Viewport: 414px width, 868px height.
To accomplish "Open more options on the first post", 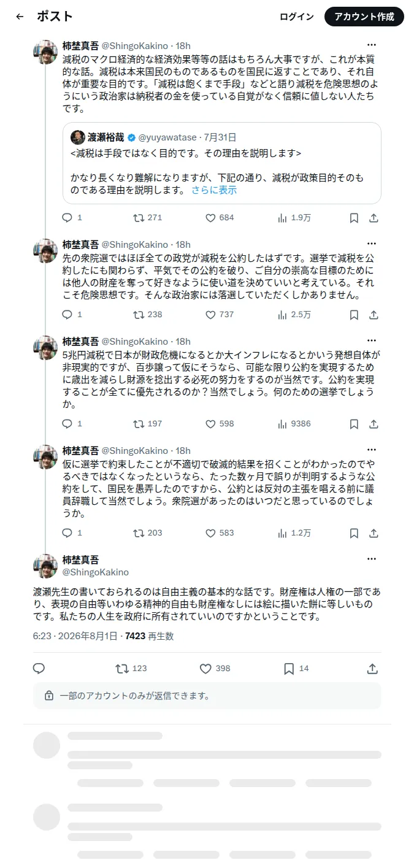I will coord(372,45).
